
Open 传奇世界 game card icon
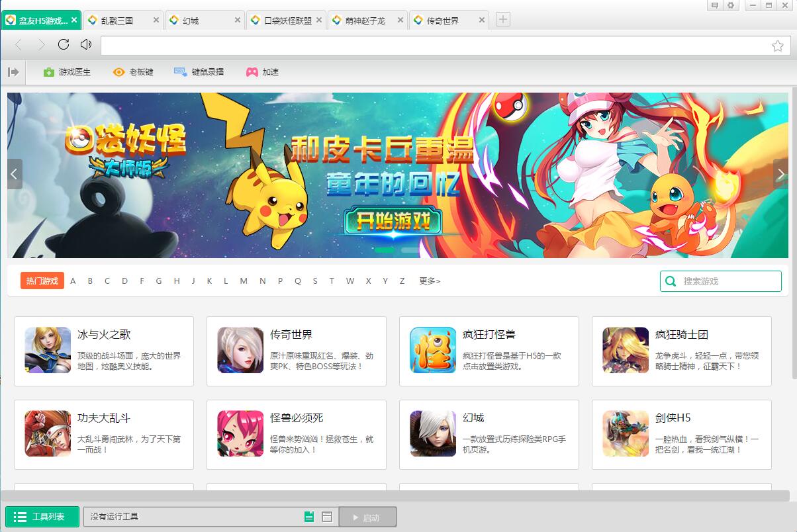pos(240,350)
